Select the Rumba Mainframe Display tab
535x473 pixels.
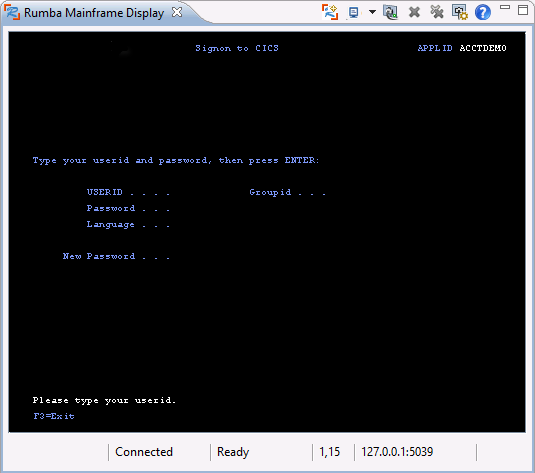[94, 13]
